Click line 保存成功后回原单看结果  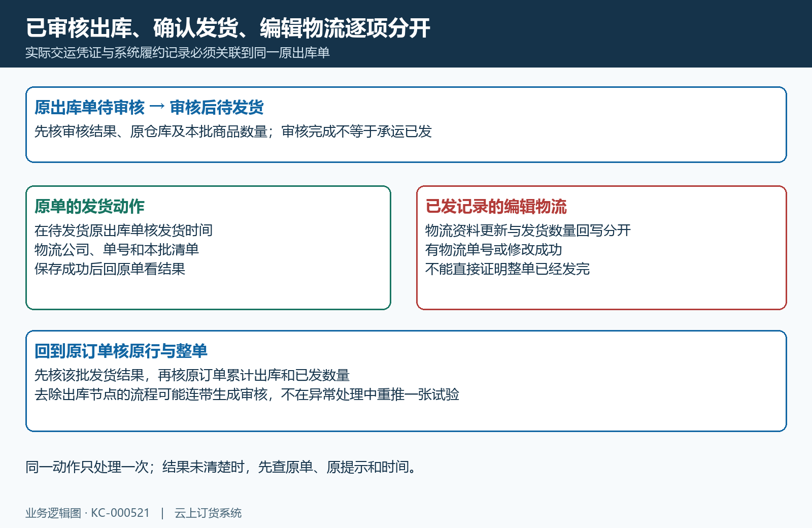110,269
